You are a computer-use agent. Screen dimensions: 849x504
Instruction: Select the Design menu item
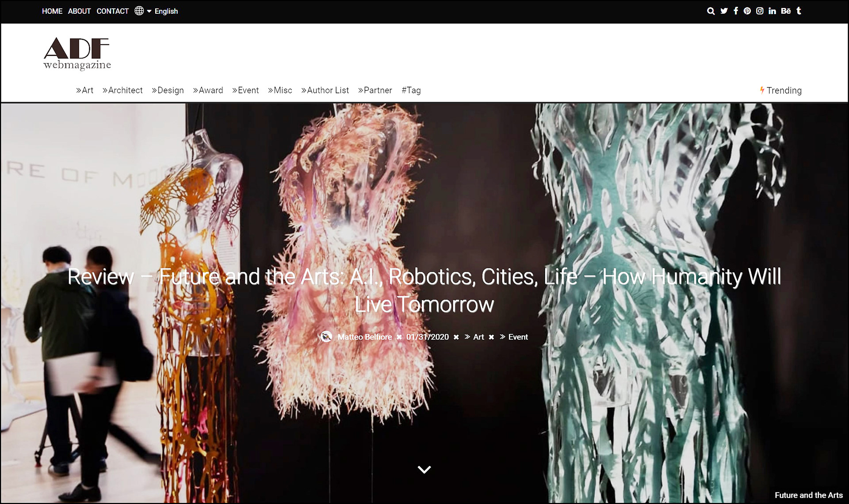[x=168, y=90]
